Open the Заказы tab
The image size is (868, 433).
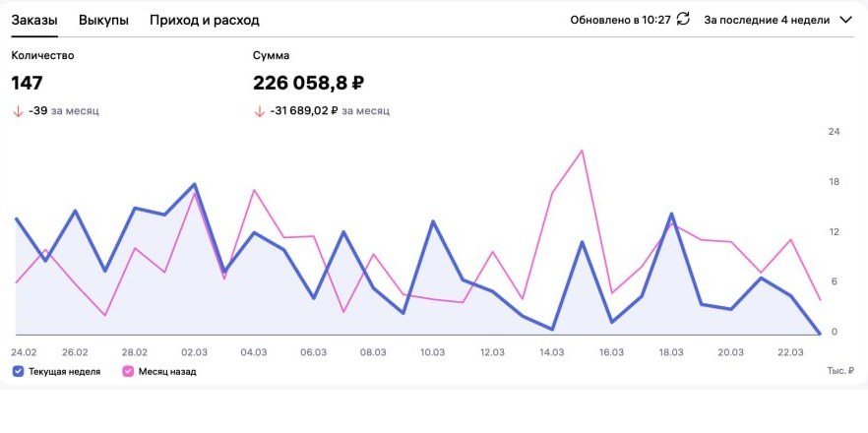(x=34, y=21)
